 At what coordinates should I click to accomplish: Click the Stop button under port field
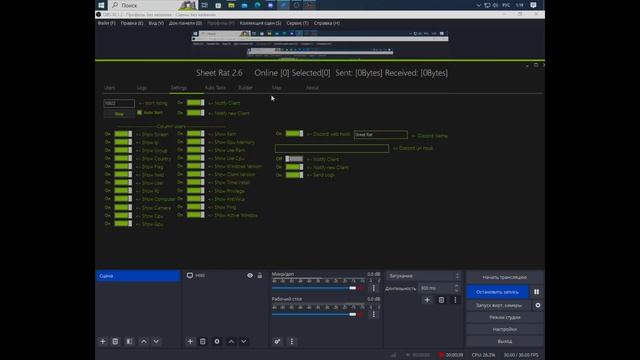pyautogui.click(x=119, y=114)
